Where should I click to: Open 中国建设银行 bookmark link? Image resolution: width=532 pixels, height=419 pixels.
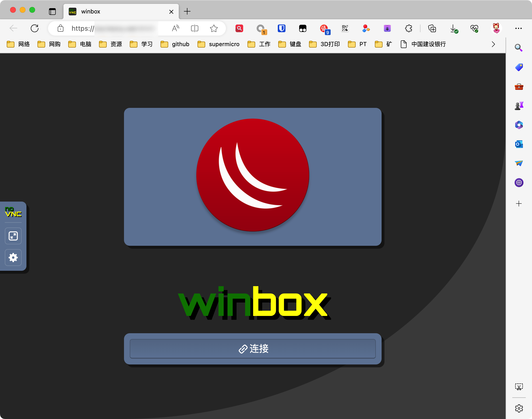pos(423,44)
